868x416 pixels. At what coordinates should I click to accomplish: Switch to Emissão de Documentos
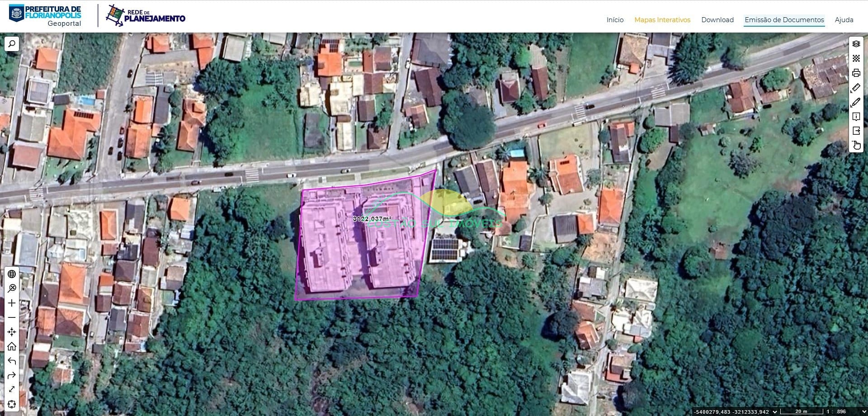(x=784, y=20)
